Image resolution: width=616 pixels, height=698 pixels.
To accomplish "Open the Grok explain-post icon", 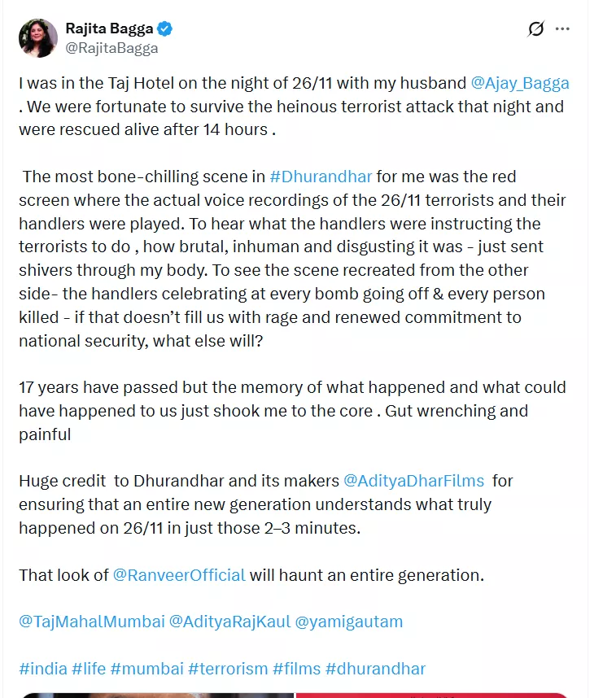I will tap(535, 29).
